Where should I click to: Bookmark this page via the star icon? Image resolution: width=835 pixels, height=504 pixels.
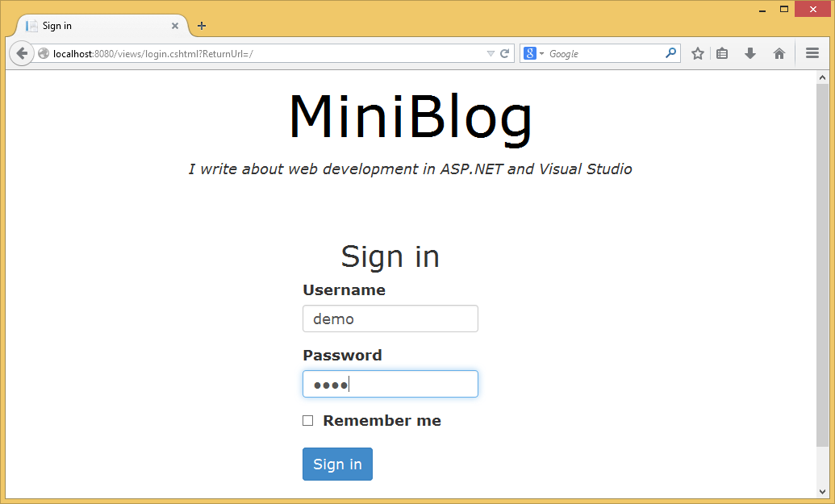(697, 53)
